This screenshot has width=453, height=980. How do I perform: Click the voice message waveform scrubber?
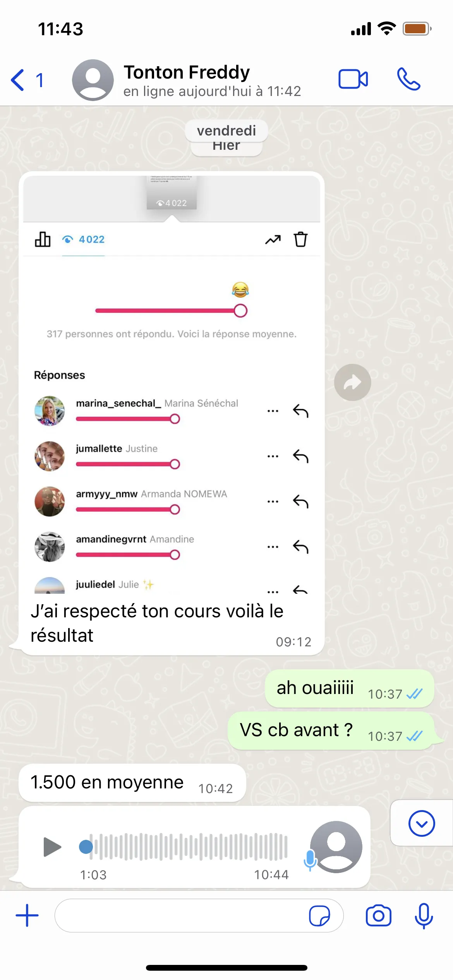pos(184,847)
